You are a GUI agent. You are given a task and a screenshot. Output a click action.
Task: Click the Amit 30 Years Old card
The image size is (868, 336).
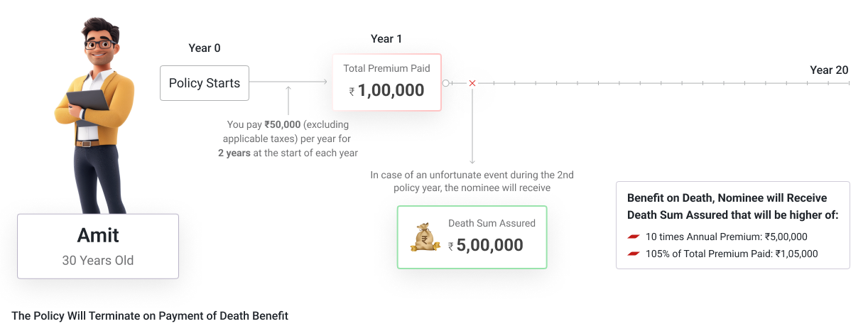tap(98, 246)
